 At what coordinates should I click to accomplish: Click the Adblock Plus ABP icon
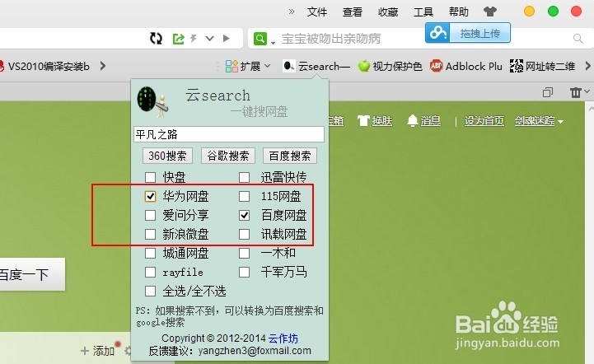(x=436, y=66)
